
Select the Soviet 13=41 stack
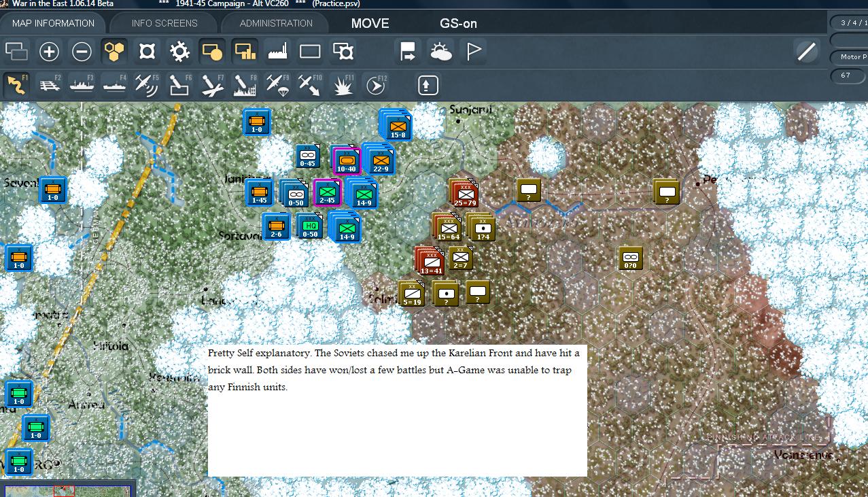[x=431, y=260]
